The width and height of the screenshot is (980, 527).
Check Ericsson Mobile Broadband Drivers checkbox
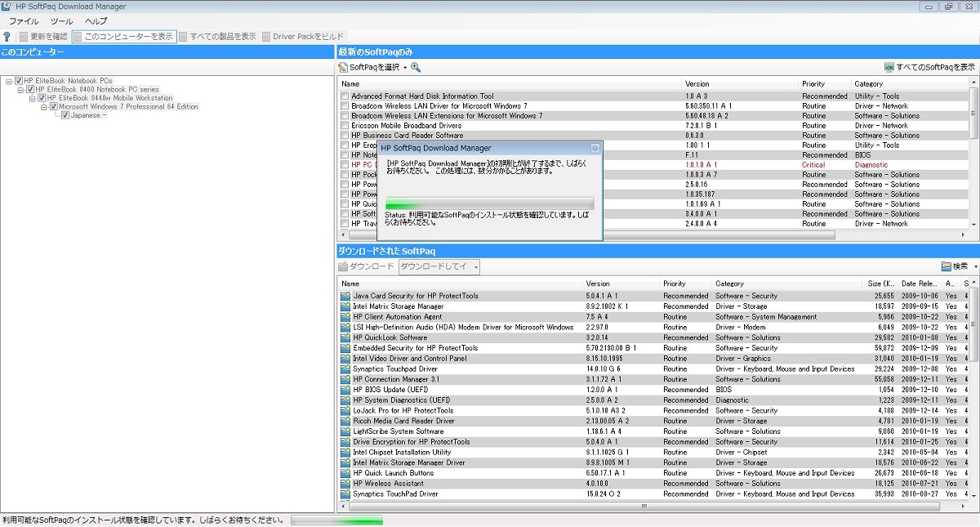click(x=345, y=126)
